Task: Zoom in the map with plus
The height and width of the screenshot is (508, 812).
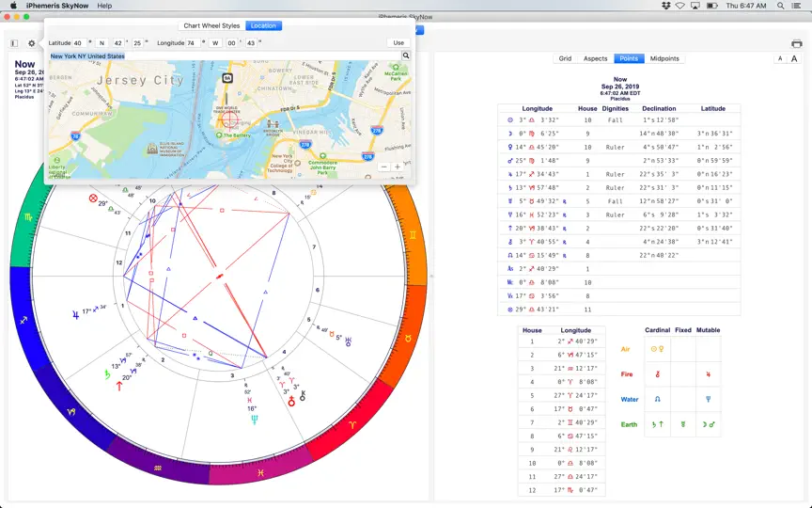Action: pos(398,167)
